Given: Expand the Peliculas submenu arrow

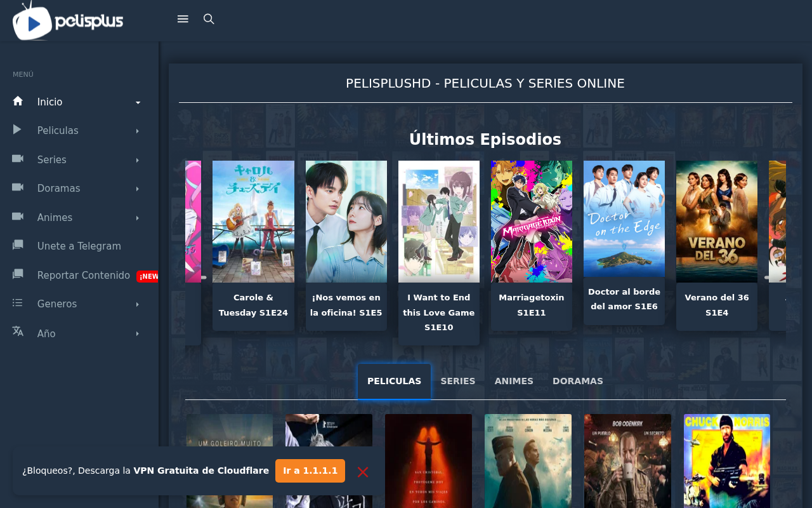Looking at the screenshot, I should click(x=138, y=131).
